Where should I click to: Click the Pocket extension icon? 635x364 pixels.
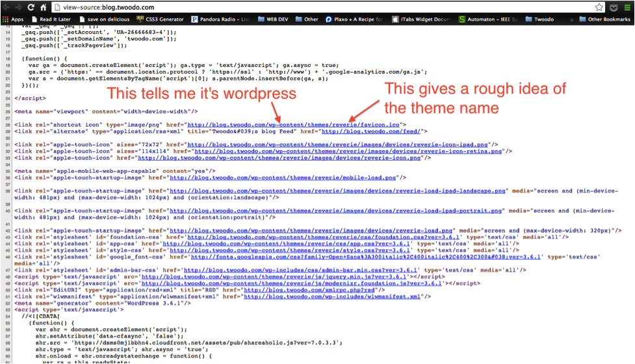coord(614,7)
